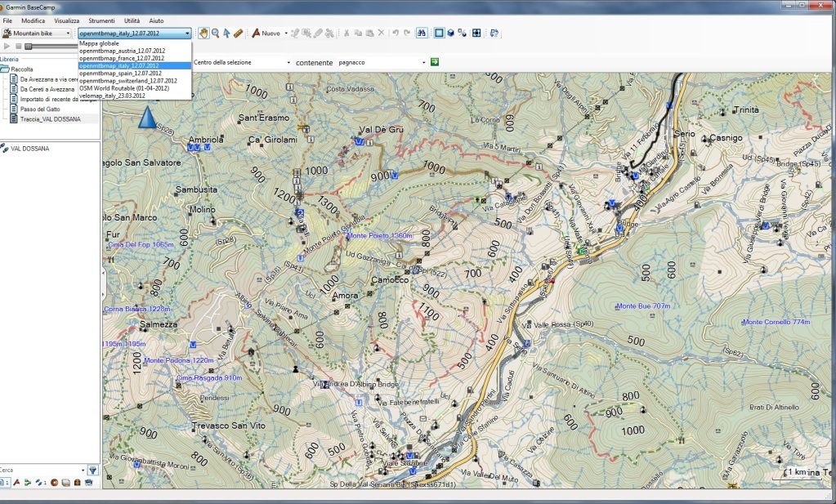Open the Mountain bike activity profile dropdown
836x504 pixels.
click(37, 33)
